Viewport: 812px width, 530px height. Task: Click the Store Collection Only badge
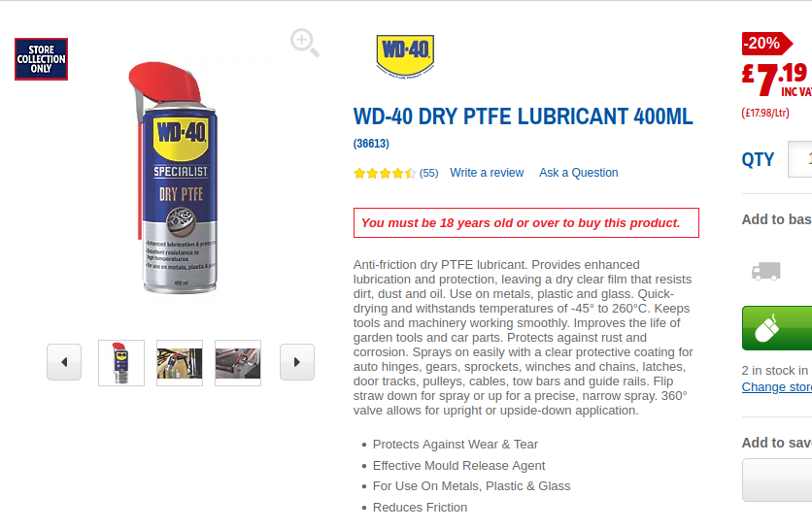pyautogui.click(x=42, y=59)
